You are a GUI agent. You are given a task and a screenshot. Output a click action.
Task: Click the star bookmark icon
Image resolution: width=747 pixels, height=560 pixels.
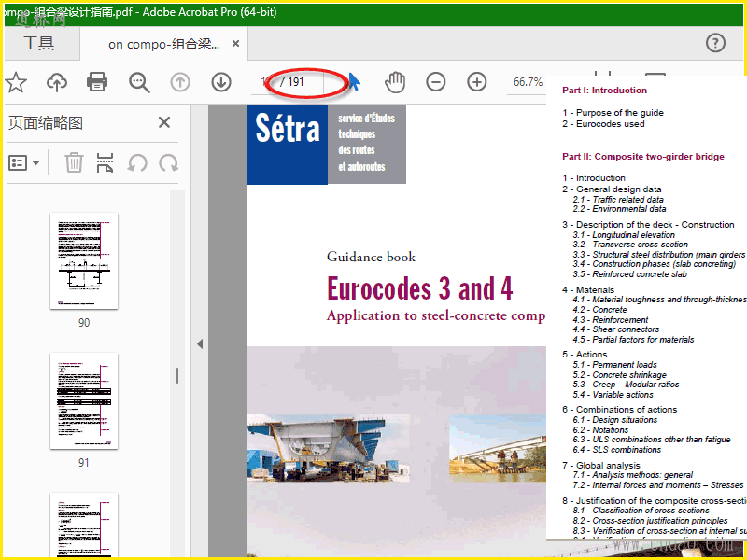point(16,82)
